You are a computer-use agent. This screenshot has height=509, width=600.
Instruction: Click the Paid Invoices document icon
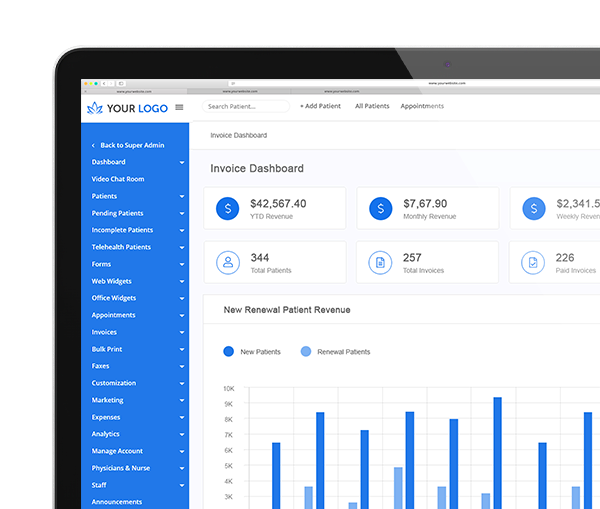(534, 263)
